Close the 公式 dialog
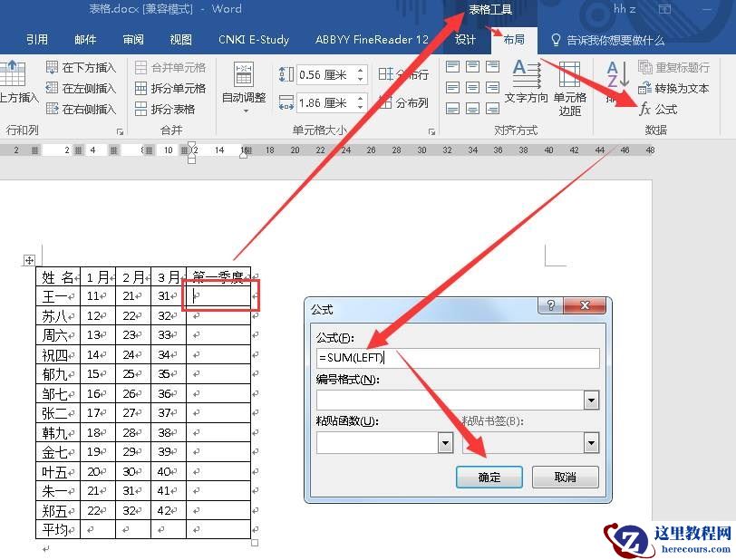The height and width of the screenshot is (560, 736). pos(585,306)
